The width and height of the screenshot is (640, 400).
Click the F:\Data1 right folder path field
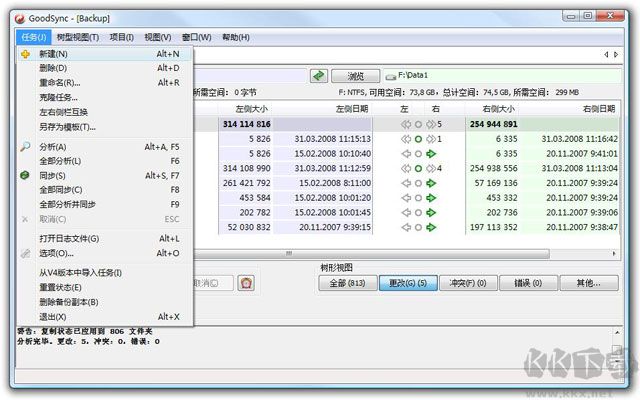coord(500,76)
